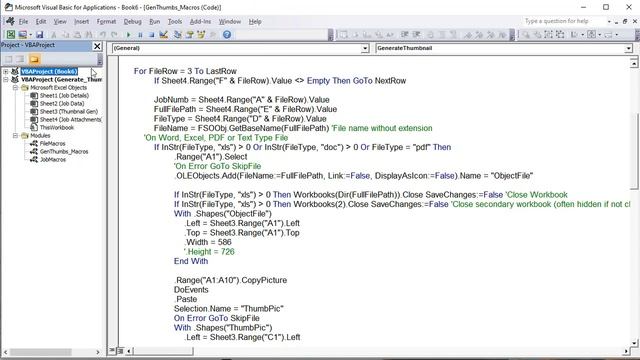Open the Insert menu
640x360 pixels.
(x=82, y=22)
